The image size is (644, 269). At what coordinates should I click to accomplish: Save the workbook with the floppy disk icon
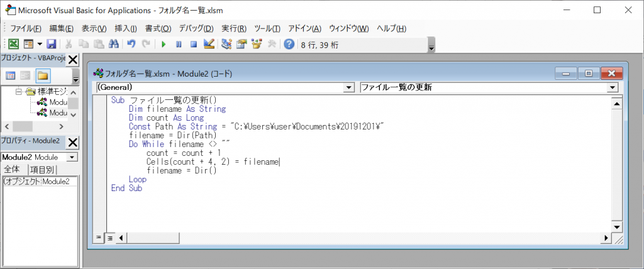coord(52,45)
